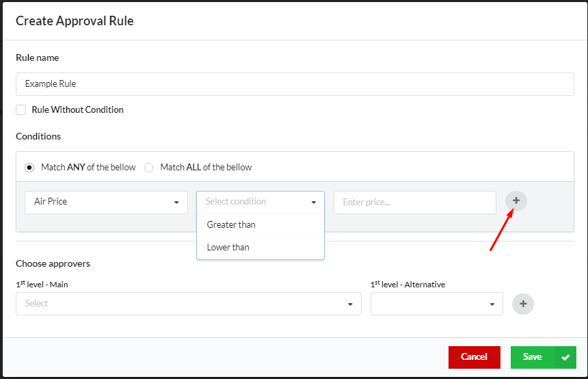Click the Create Approval Rule title
Viewport: 588px width, 379px height.
pos(75,21)
